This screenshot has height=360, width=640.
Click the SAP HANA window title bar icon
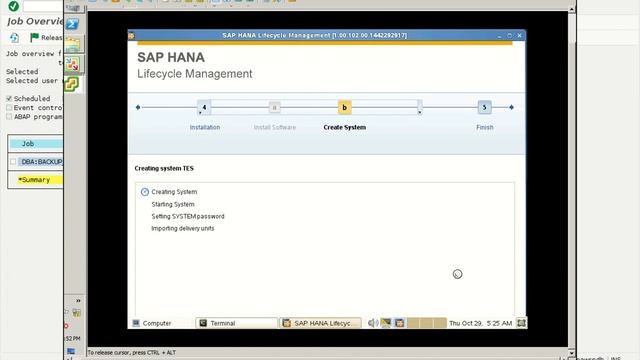coord(131,36)
